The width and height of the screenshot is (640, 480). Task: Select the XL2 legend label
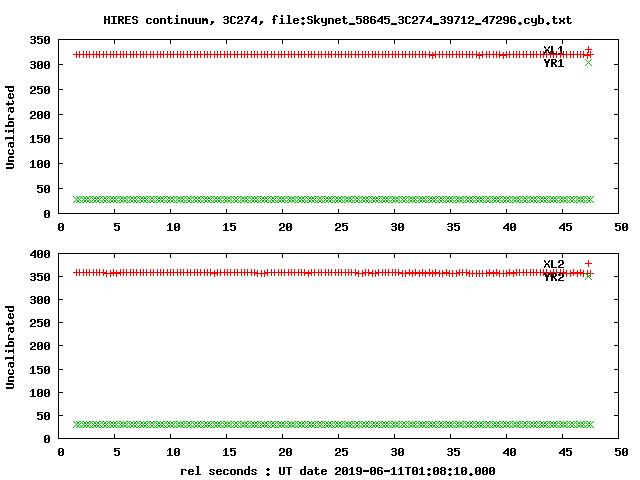pyautogui.click(x=553, y=264)
